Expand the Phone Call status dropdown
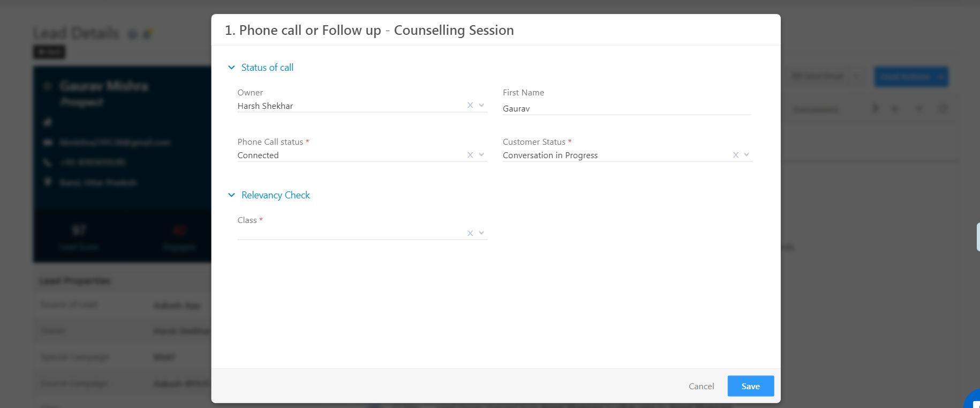Screen dimensions: 980x408 (x=481, y=155)
